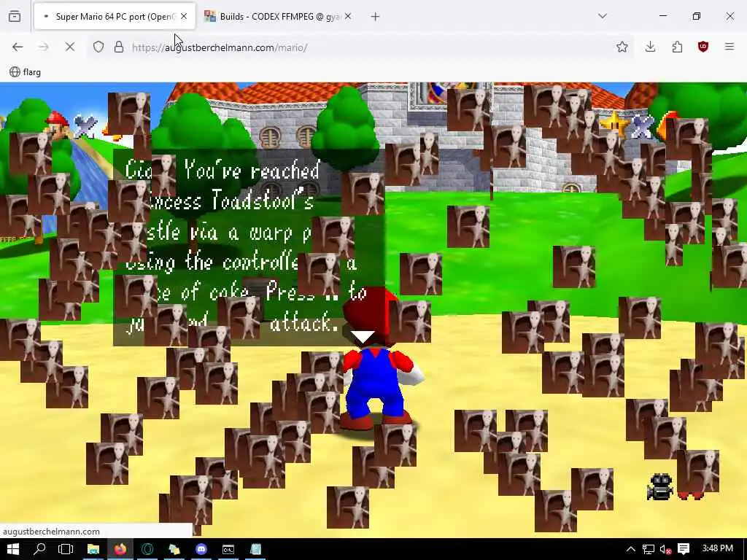Advance the dialog with the white triangle

click(x=363, y=336)
